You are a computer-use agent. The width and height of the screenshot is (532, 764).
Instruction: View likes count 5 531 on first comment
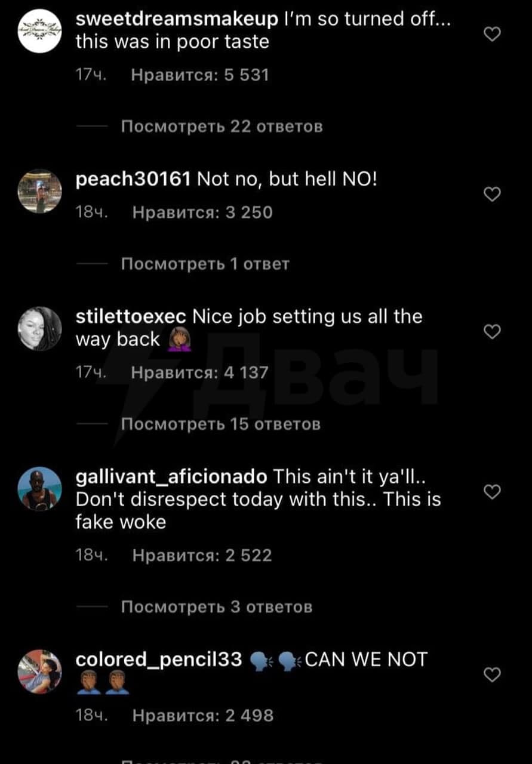pyautogui.click(x=200, y=75)
